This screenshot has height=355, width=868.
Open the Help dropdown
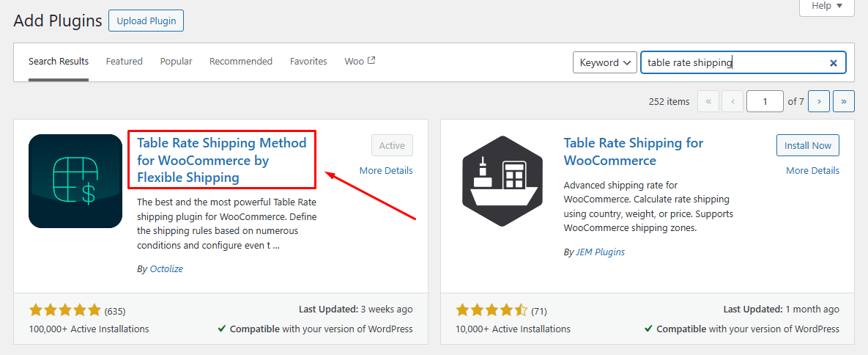coord(827,6)
